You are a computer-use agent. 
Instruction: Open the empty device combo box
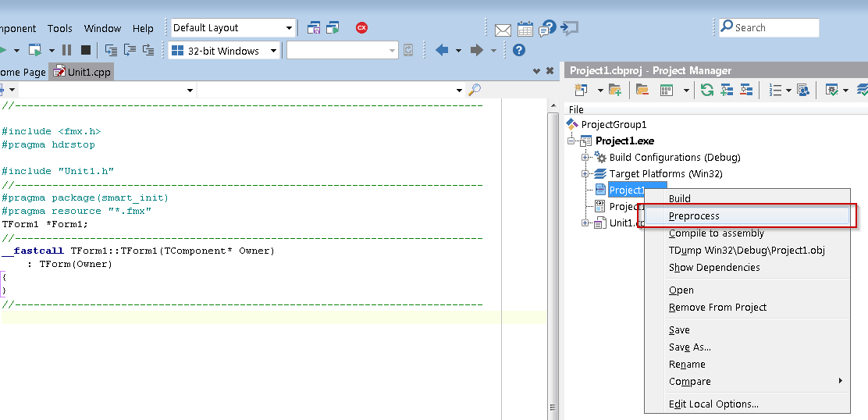click(x=342, y=51)
